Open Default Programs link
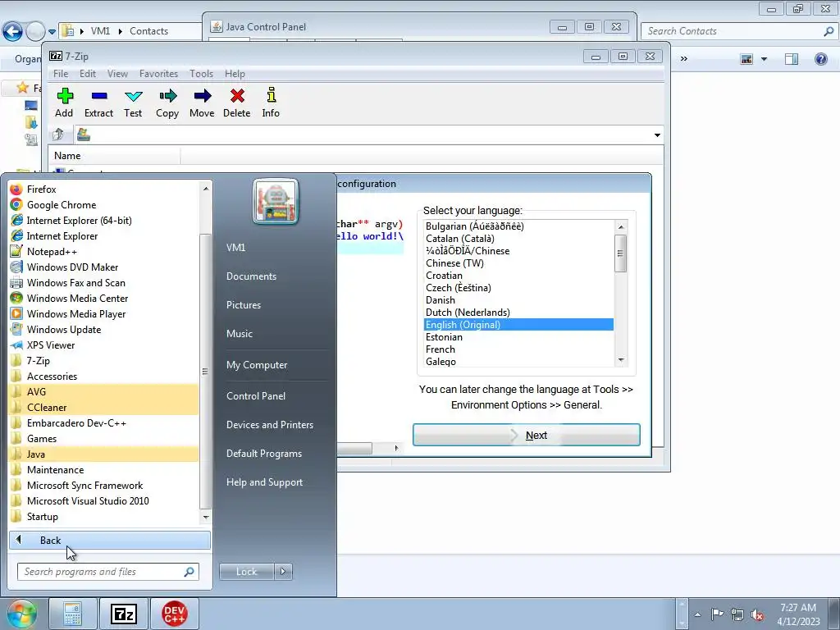The height and width of the screenshot is (630, 840). (x=263, y=453)
